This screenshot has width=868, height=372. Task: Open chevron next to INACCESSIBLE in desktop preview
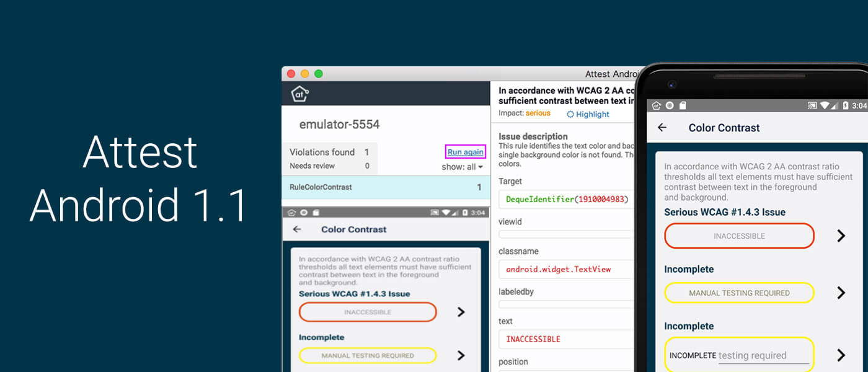click(461, 312)
